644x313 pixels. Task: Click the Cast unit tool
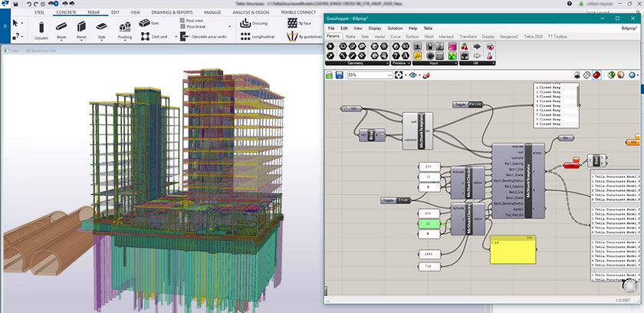coord(154,37)
